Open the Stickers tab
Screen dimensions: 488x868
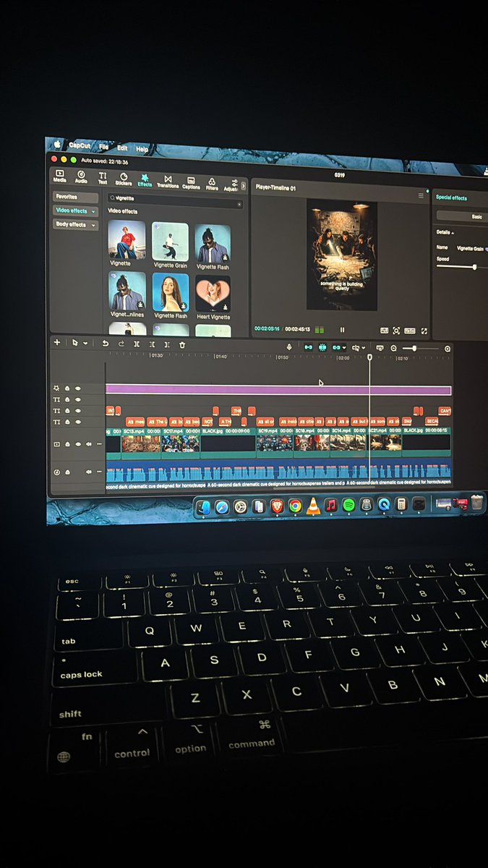[124, 179]
